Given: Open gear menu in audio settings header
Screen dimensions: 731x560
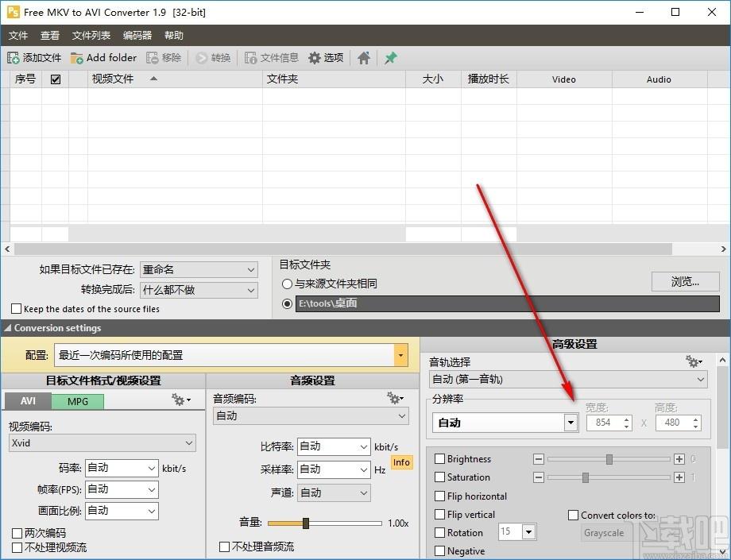Looking at the screenshot, I should click(x=395, y=398).
